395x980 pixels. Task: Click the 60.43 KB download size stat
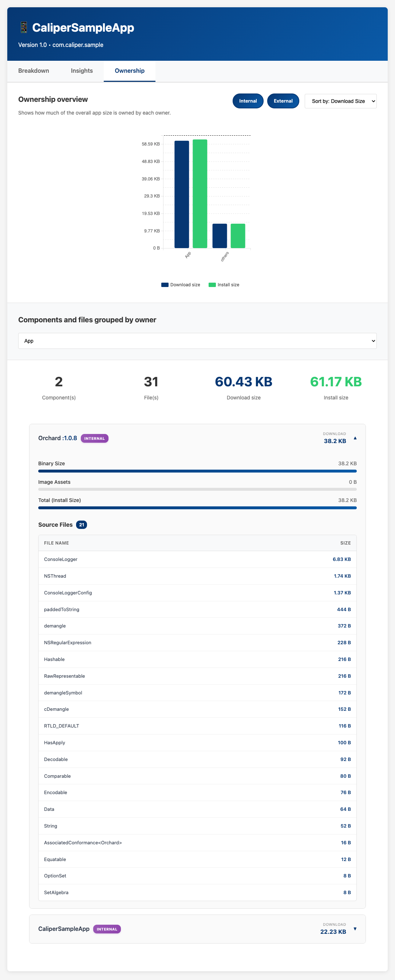244,382
